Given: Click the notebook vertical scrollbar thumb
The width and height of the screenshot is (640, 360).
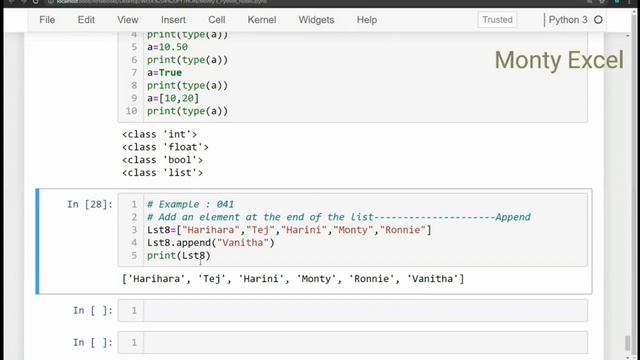Looking at the screenshot, I should coord(628,343).
